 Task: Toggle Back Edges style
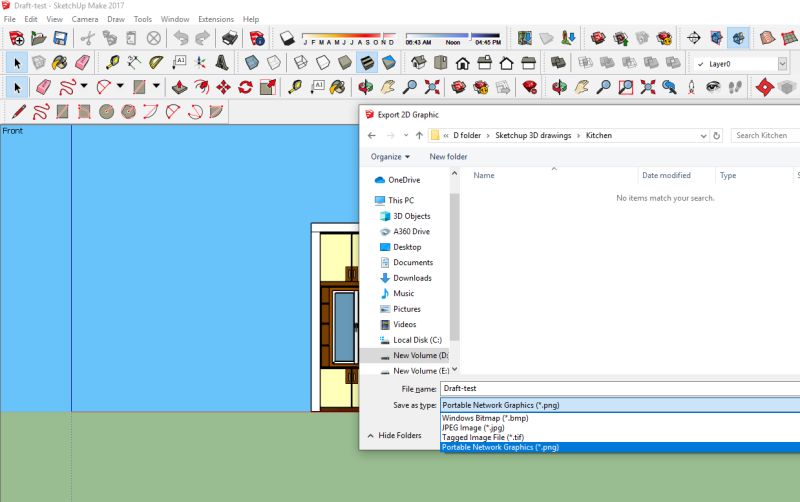click(273, 63)
